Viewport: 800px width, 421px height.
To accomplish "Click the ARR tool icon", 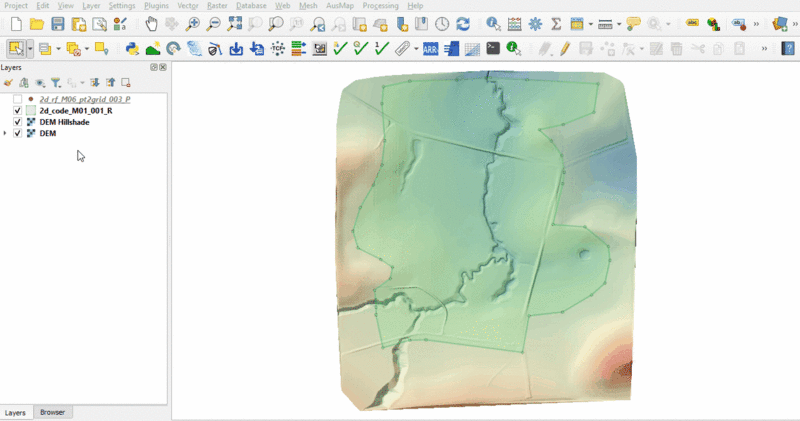I will point(430,48).
